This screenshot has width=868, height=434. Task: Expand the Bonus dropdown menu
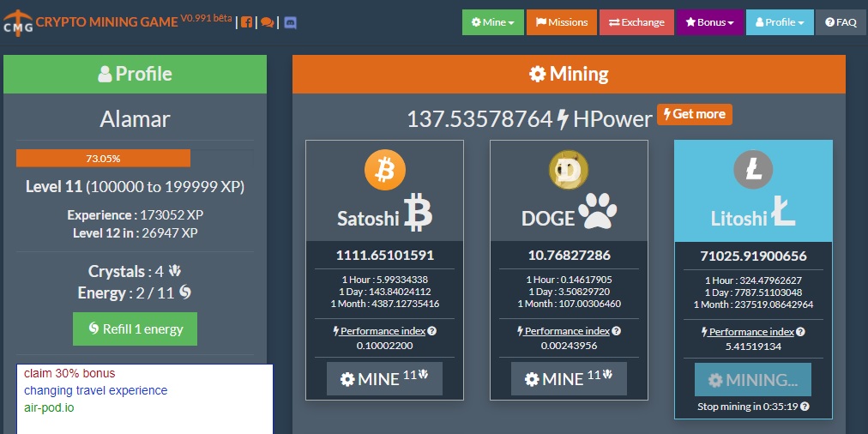pyautogui.click(x=708, y=22)
